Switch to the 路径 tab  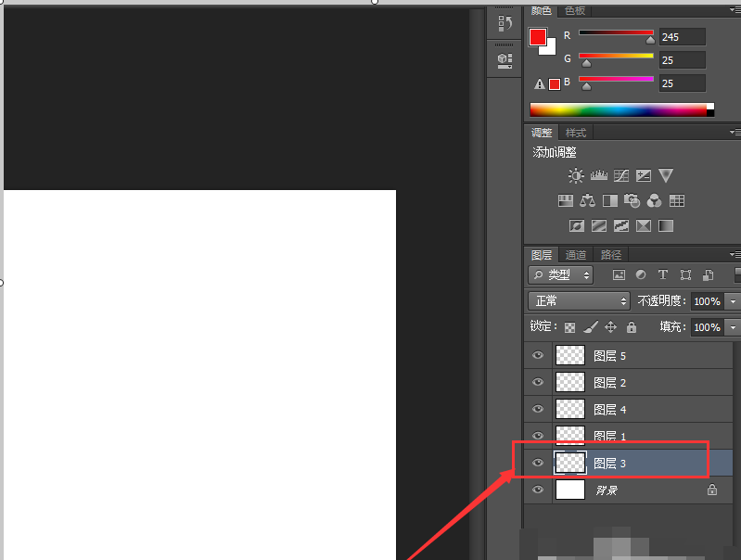(x=611, y=255)
